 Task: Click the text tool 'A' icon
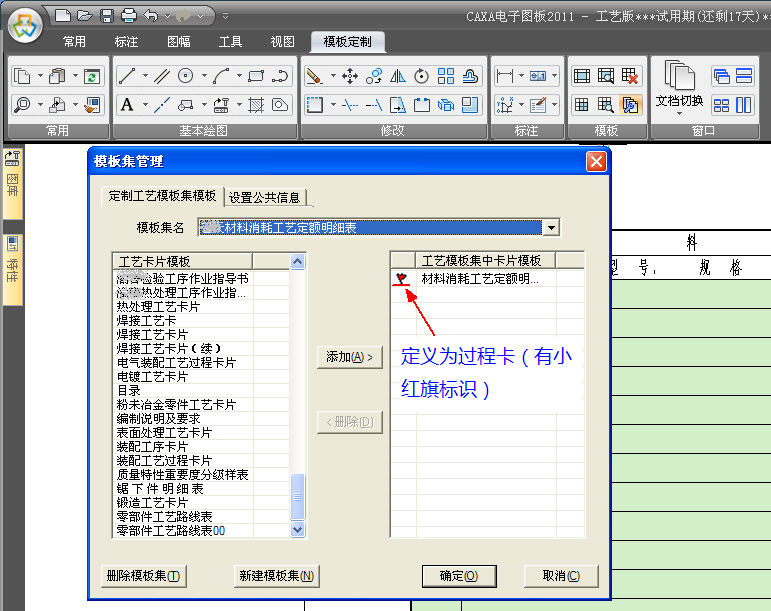coord(127,105)
